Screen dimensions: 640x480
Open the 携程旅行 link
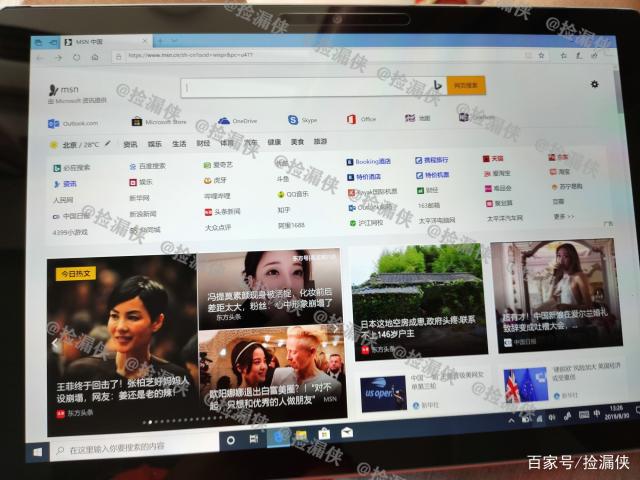click(432, 160)
